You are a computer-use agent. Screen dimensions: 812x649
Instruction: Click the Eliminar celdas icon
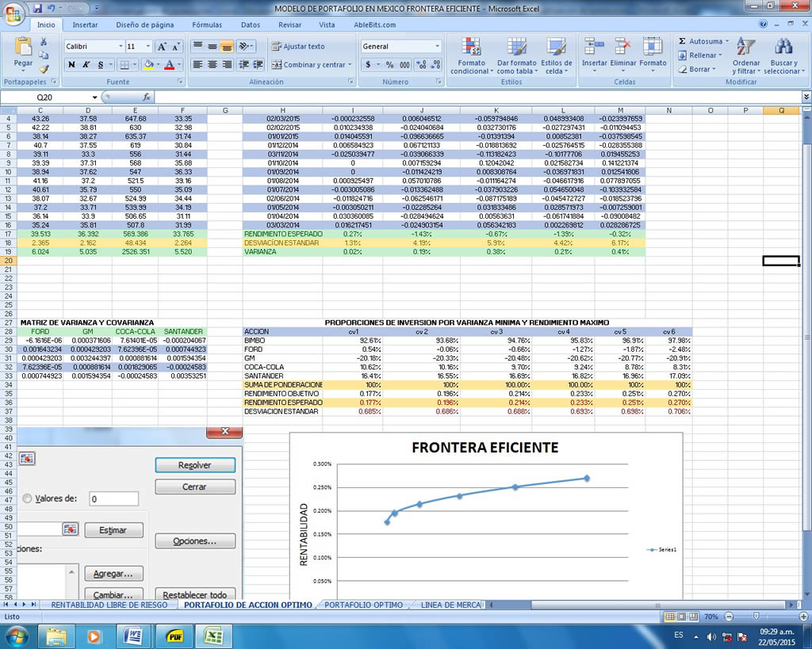[622, 47]
